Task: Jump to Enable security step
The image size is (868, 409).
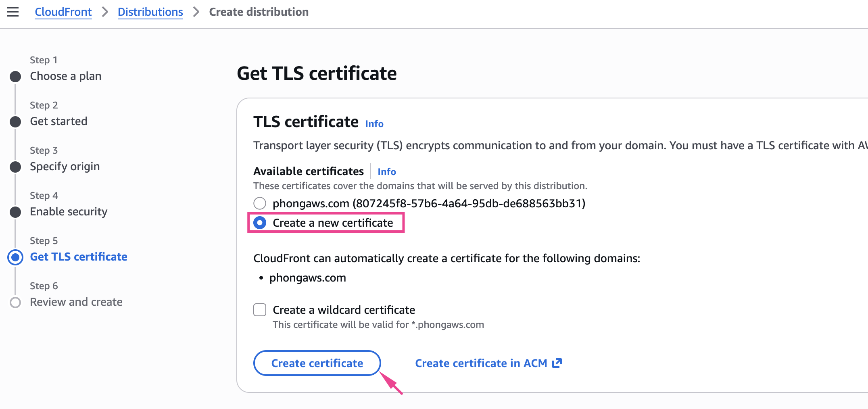Action: pos(69,212)
